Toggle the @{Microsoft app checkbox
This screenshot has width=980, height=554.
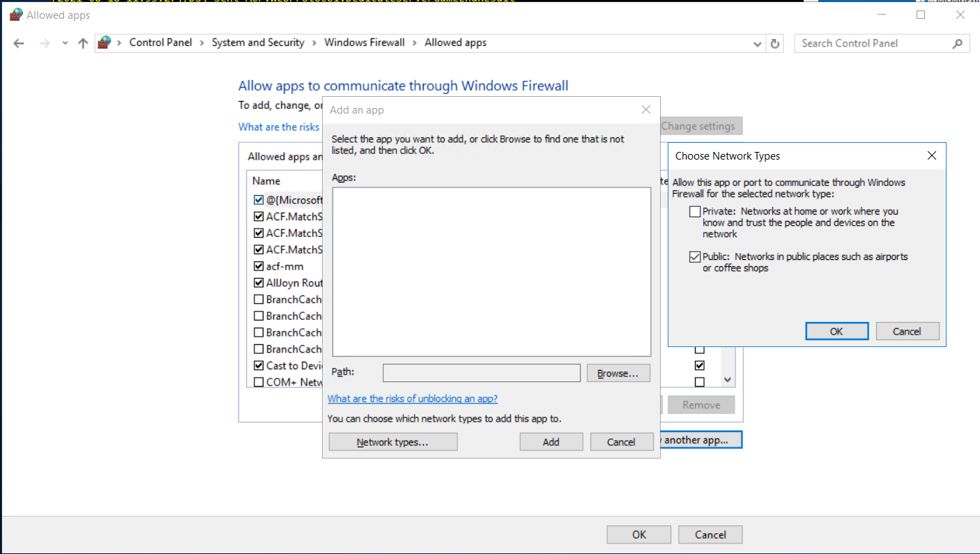click(x=259, y=200)
